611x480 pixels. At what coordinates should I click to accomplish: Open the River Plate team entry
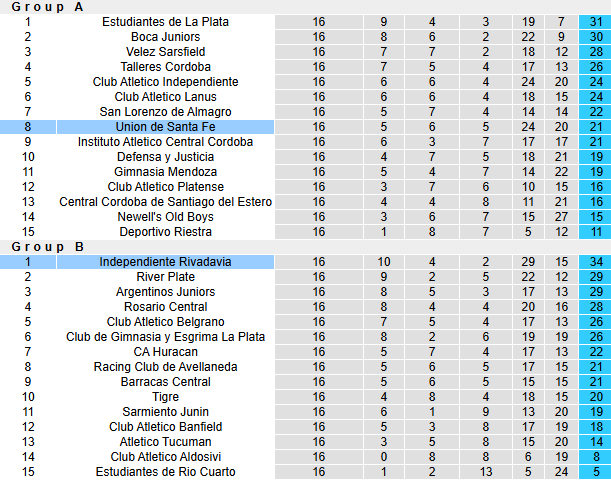click(165, 277)
